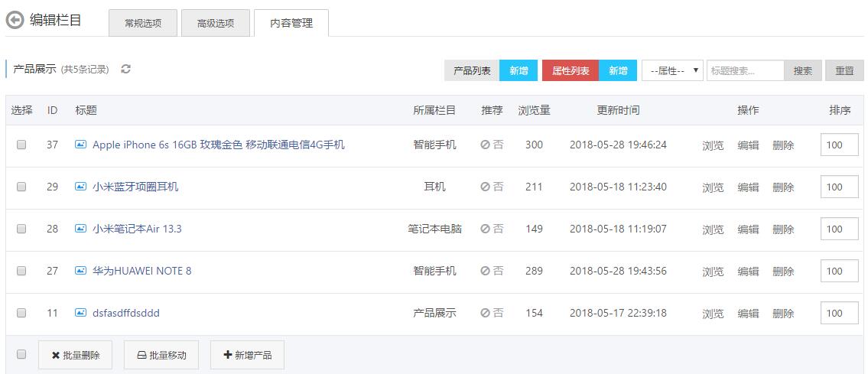Click the 搜索 button

click(803, 71)
